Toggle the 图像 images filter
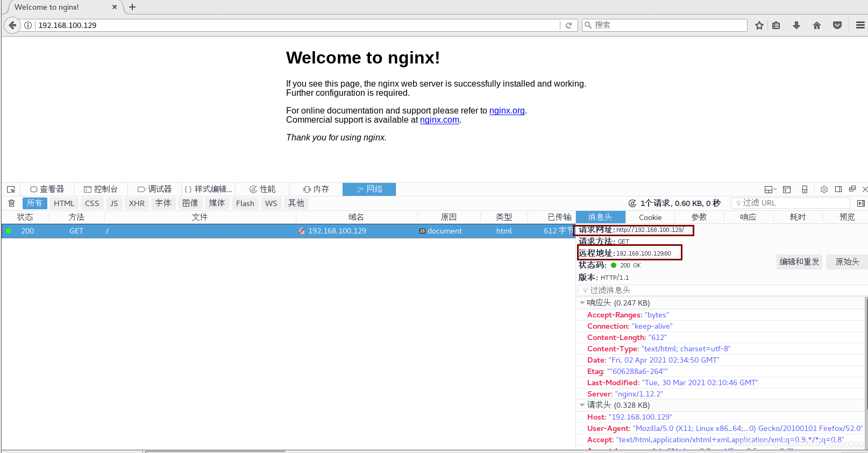 click(190, 203)
